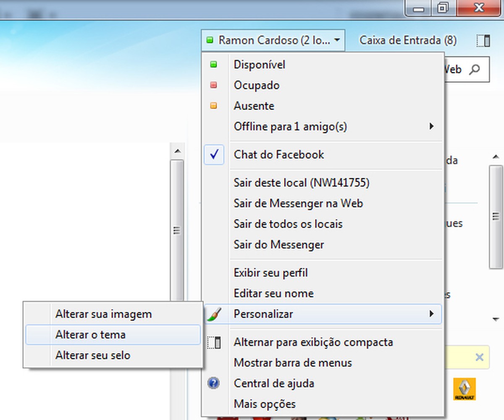Viewport: 504px width, 420px height.
Task: Select Alterar seu selo
Action: tap(113, 355)
